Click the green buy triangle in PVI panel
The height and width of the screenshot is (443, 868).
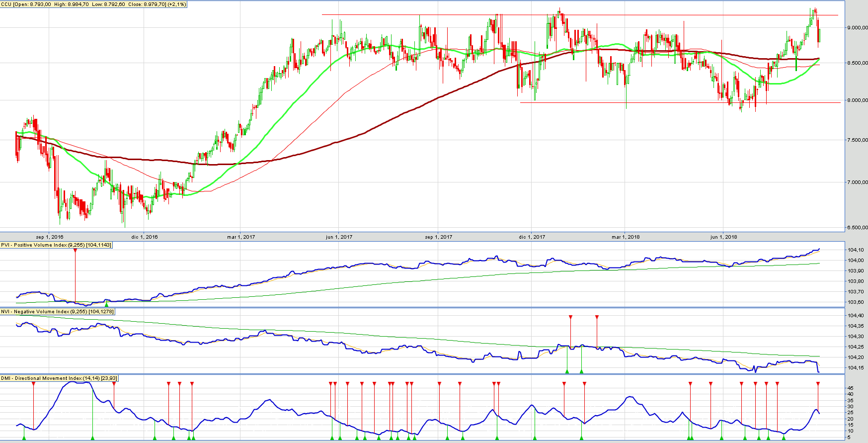pyautogui.click(x=106, y=303)
